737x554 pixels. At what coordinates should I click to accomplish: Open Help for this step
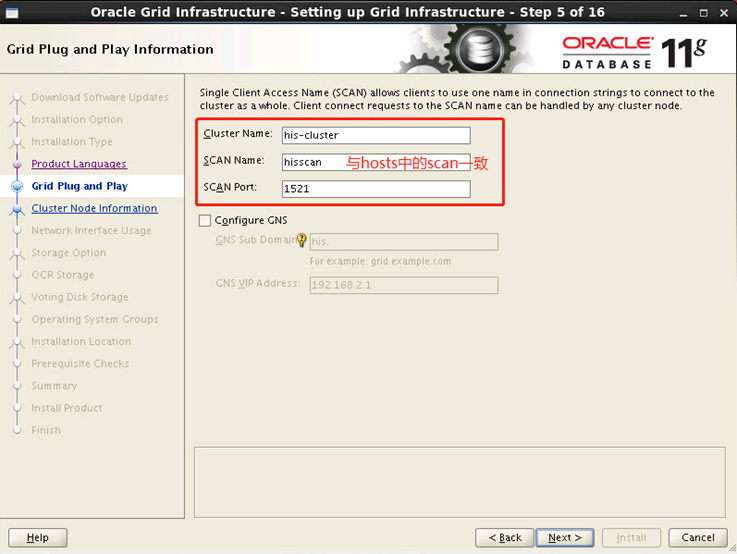point(38,538)
